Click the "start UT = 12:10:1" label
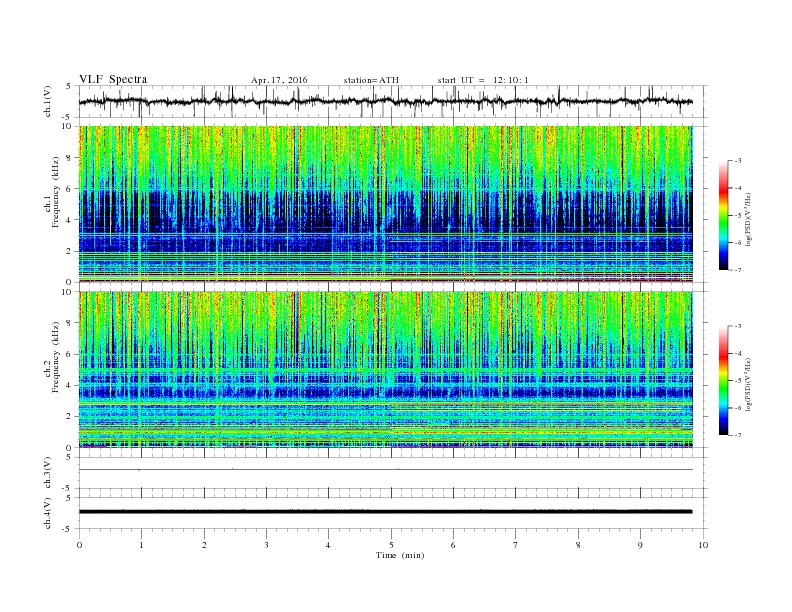The width and height of the screenshot is (792, 612). tap(483, 80)
